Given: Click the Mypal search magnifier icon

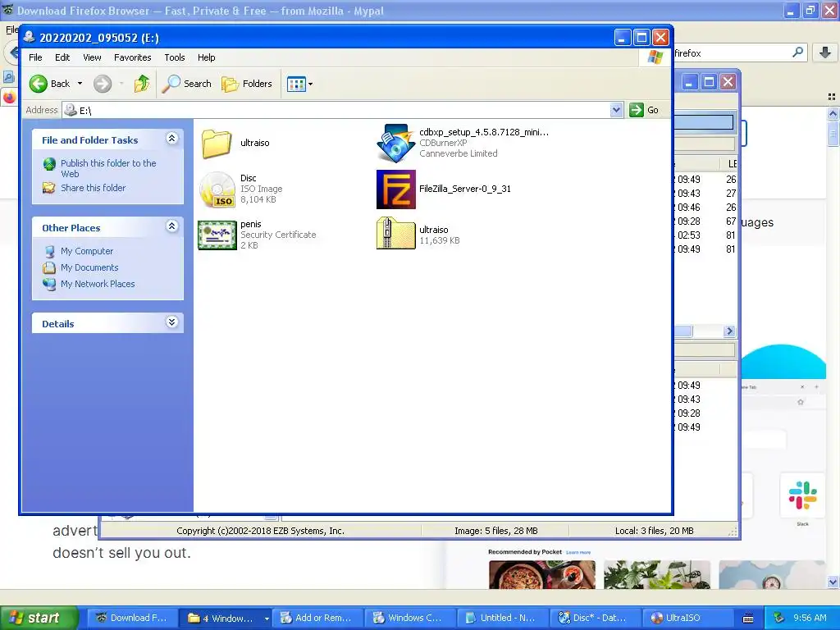Looking at the screenshot, I should tap(797, 52).
